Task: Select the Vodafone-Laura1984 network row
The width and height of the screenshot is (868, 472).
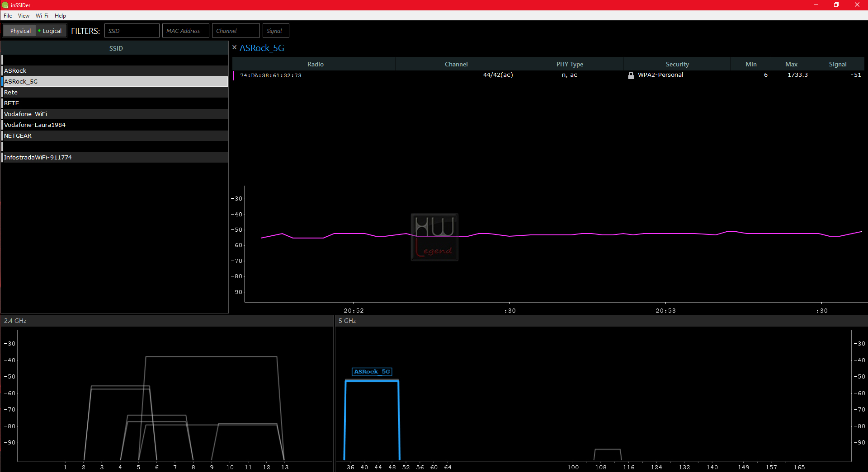Action: (115, 125)
